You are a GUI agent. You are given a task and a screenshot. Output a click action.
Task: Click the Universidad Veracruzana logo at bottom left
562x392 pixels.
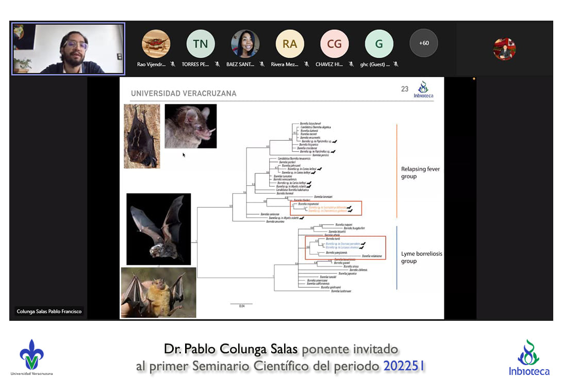31,357
